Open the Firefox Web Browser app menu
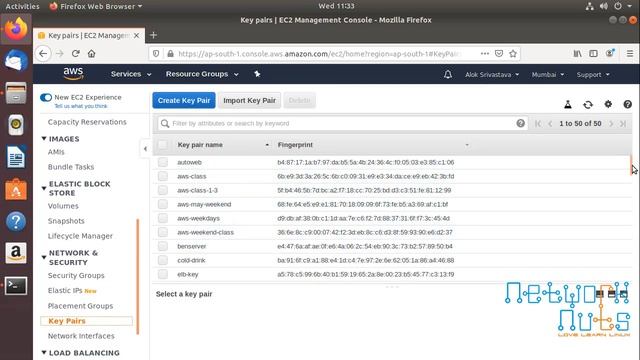640x360 pixels. click(96, 6)
